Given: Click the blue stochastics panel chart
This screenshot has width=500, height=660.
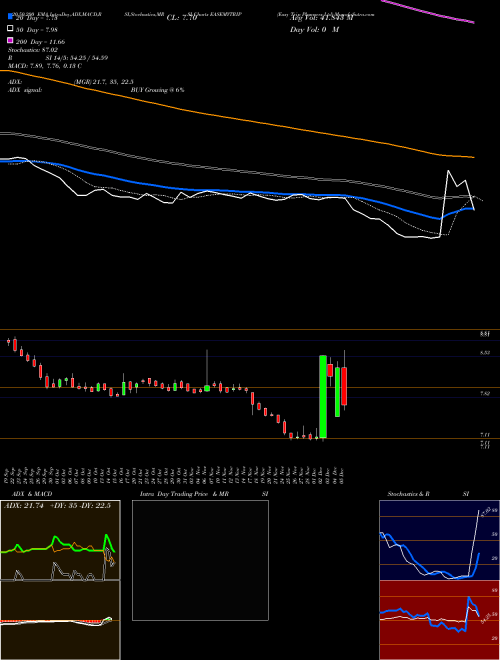Looking at the screenshot, I should [439, 540].
